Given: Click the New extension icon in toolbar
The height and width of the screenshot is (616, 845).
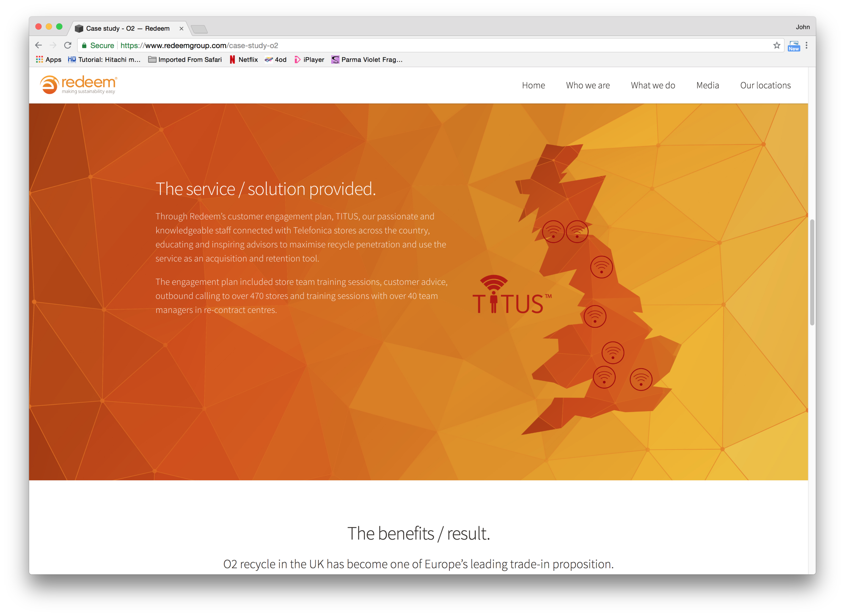Looking at the screenshot, I should point(794,46).
